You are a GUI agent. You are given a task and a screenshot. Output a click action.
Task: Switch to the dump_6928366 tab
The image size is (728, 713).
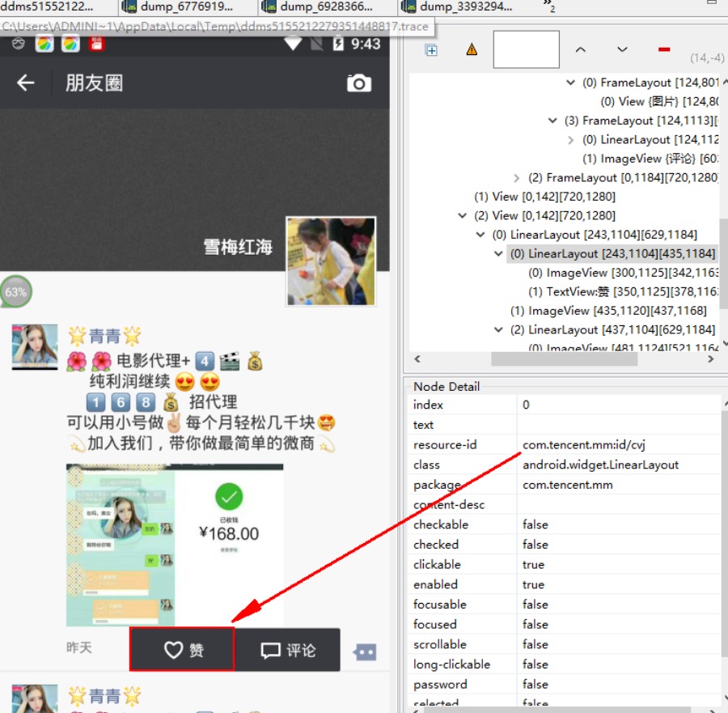point(327,6)
